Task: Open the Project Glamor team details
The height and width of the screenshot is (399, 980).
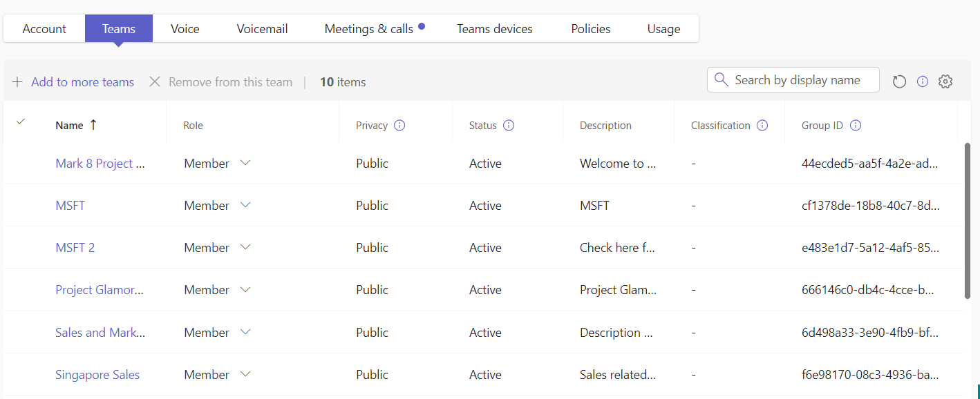Action: tap(99, 289)
